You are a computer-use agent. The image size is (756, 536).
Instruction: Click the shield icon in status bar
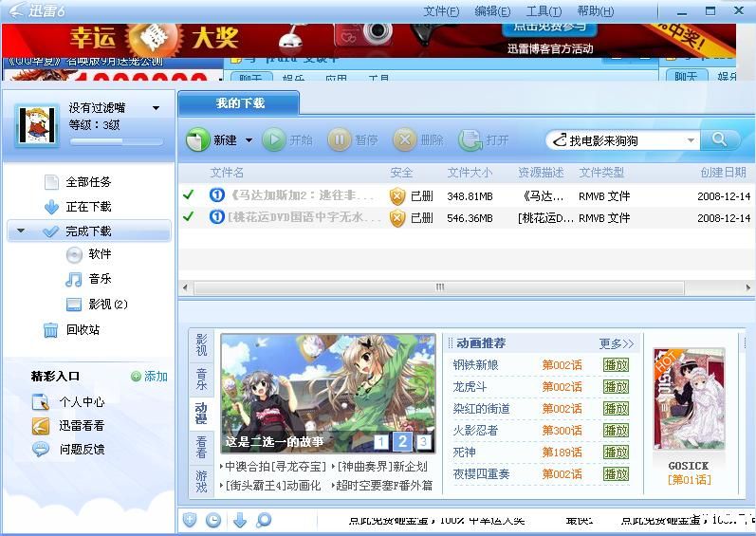coord(190,520)
